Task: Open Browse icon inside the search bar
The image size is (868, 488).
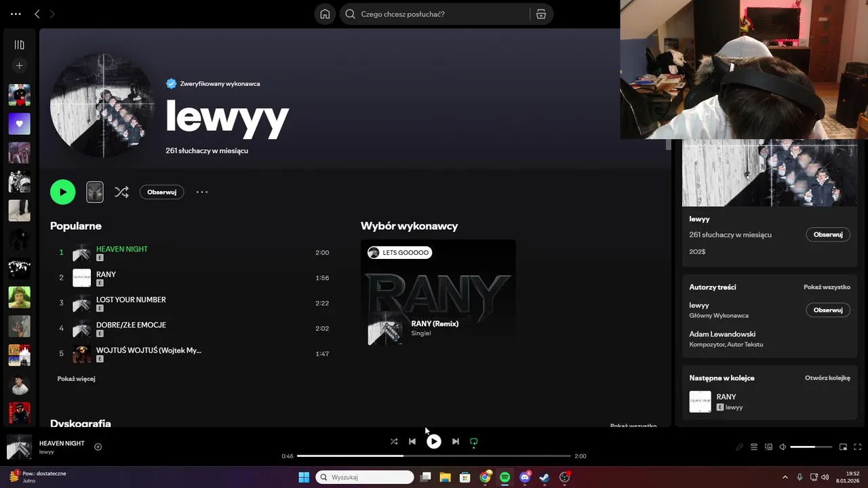Action: (541, 14)
